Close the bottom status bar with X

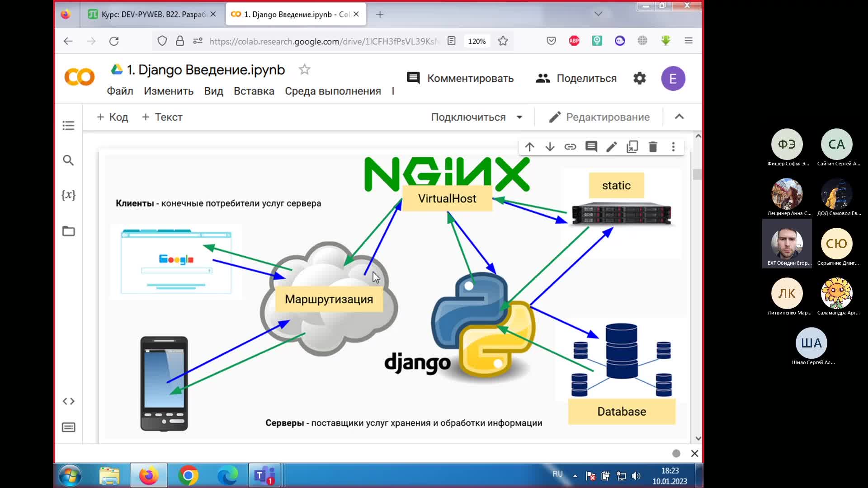pyautogui.click(x=695, y=453)
